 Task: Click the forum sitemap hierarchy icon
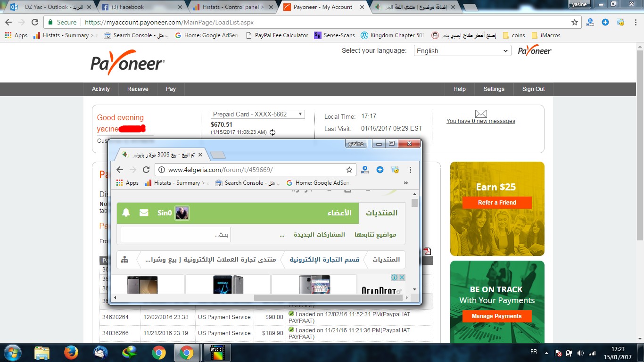click(124, 259)
